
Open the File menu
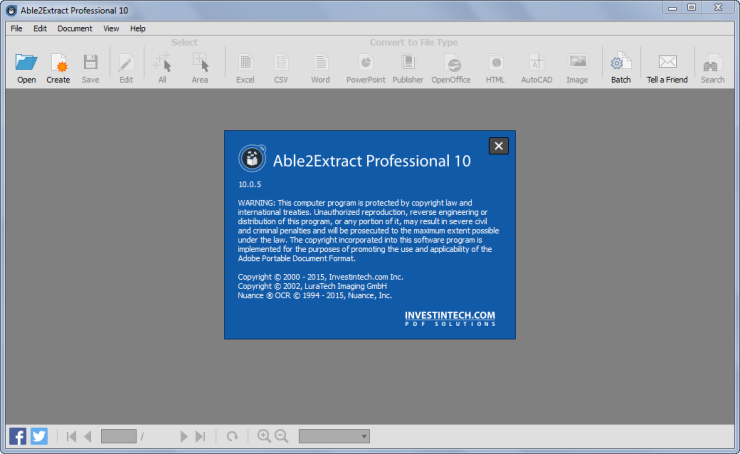17,28
